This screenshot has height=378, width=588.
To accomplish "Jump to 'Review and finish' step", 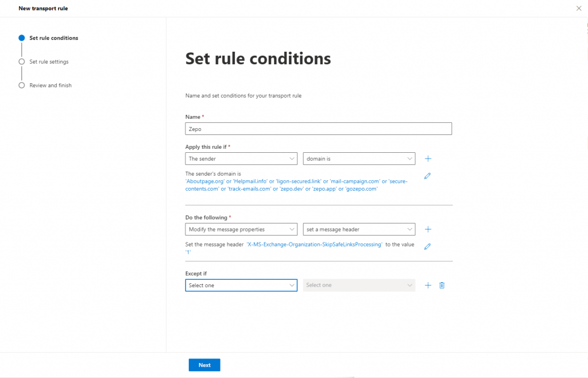I will coord(51,85).
